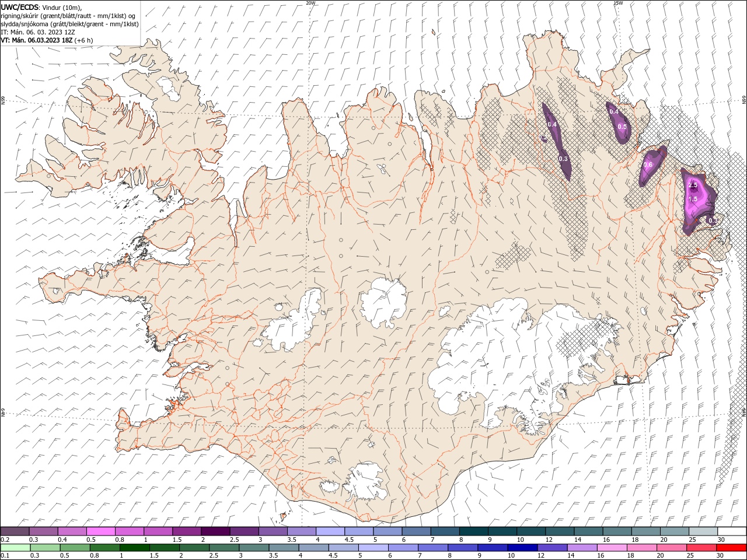Screen dimensions: 747x560
Task: Select the bright red rain swatch after 30
Action: coord(731,548)
